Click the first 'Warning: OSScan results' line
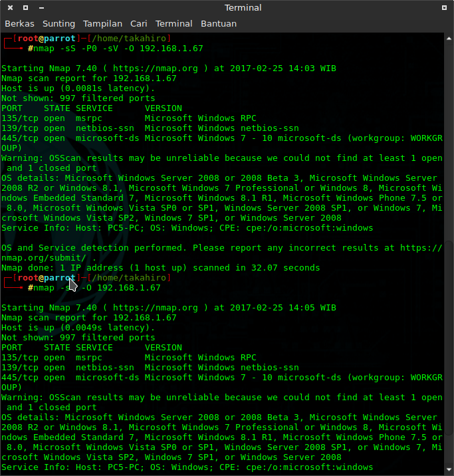The image size is (454, 476). point(222,163)
